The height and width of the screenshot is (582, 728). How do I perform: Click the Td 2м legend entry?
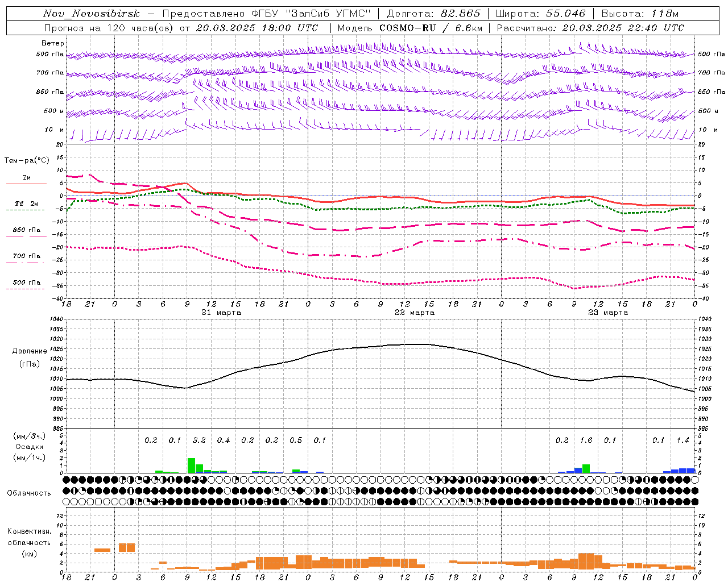[x=27, y=203]
